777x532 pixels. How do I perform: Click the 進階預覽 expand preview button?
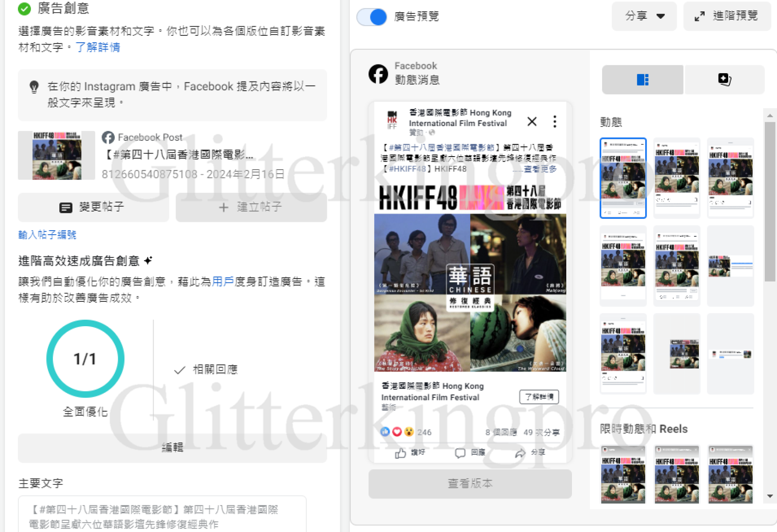click(726, 16)
